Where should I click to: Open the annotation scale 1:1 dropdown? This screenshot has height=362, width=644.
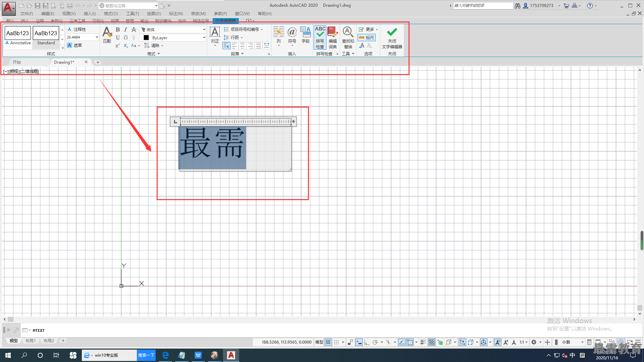click(x=524, y=342)
